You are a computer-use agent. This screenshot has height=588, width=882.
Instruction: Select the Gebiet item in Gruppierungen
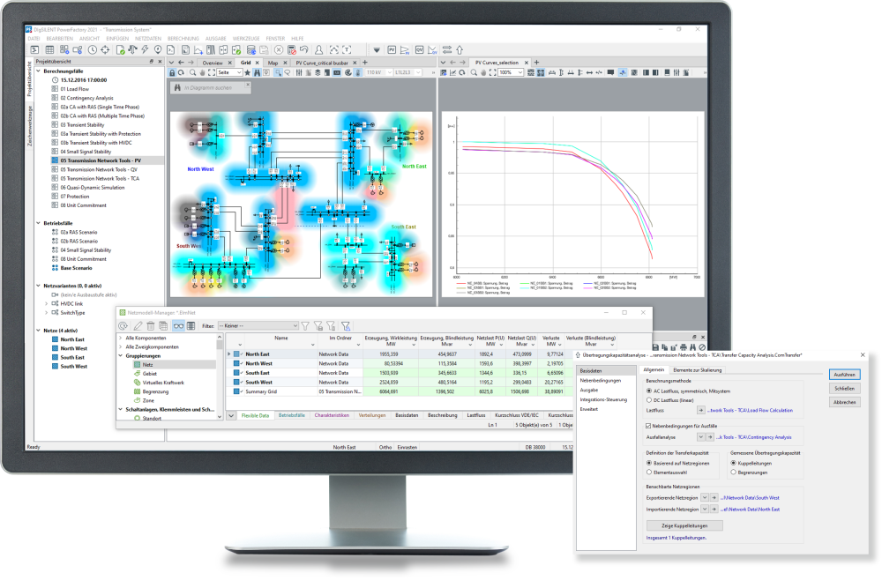(x=150, y=374)
